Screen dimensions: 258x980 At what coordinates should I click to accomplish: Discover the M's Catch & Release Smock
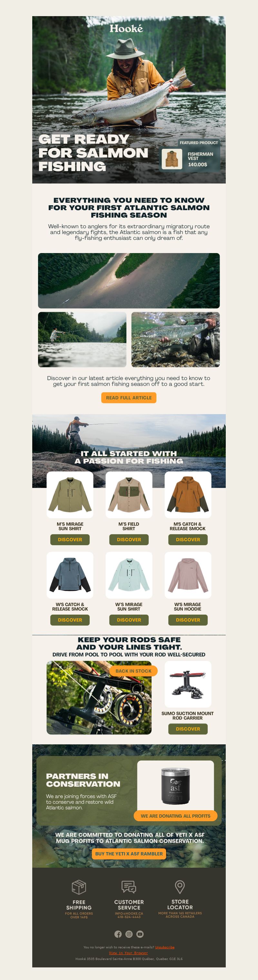pyautogui.click(x=188, y=539)
